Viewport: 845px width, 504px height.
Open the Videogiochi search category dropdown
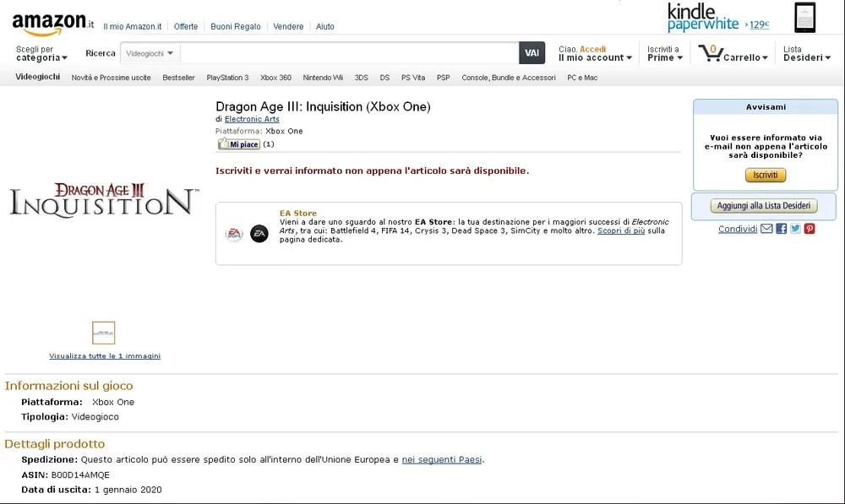150,53
